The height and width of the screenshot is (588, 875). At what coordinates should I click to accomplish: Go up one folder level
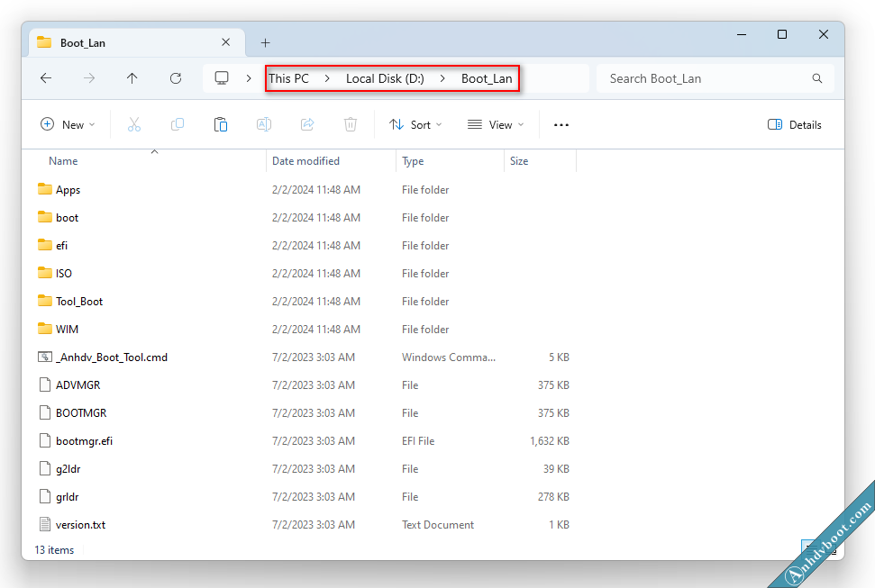pyautogui.click(x=132, y=78)
